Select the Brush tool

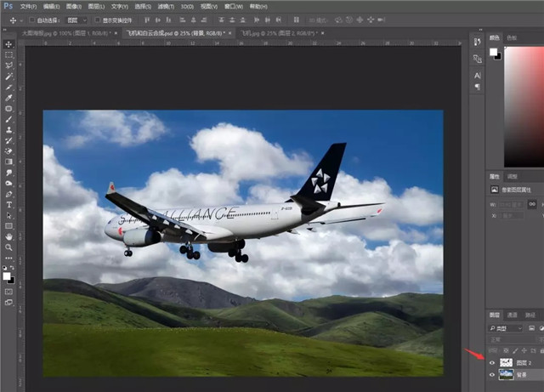point(8,119)
